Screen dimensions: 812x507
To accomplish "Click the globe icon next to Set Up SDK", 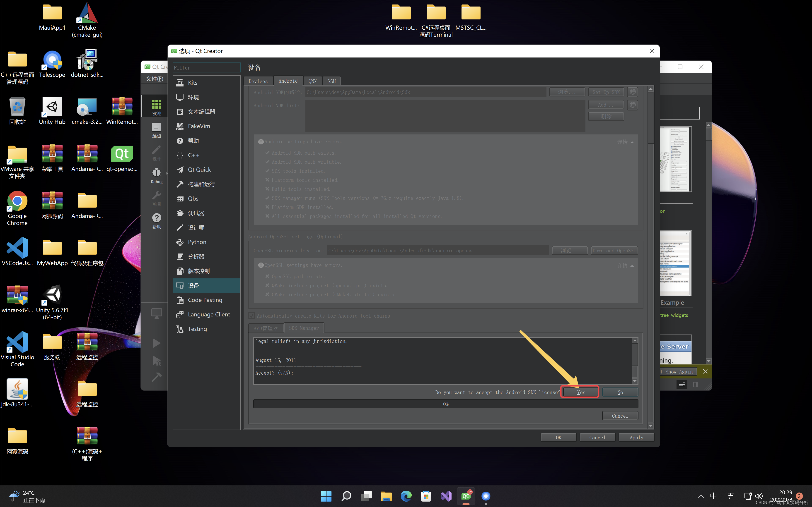I will pos(633,92).
